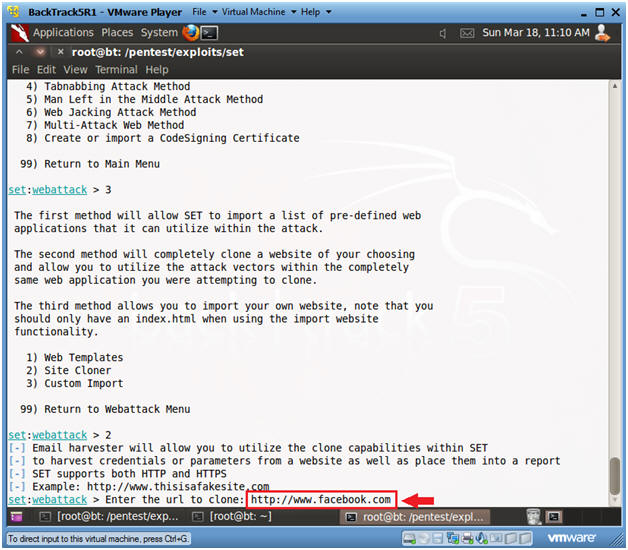This screenshot has width=628, height=550.
Task: Open terminal Help menu
Action: tap(157, 70)
